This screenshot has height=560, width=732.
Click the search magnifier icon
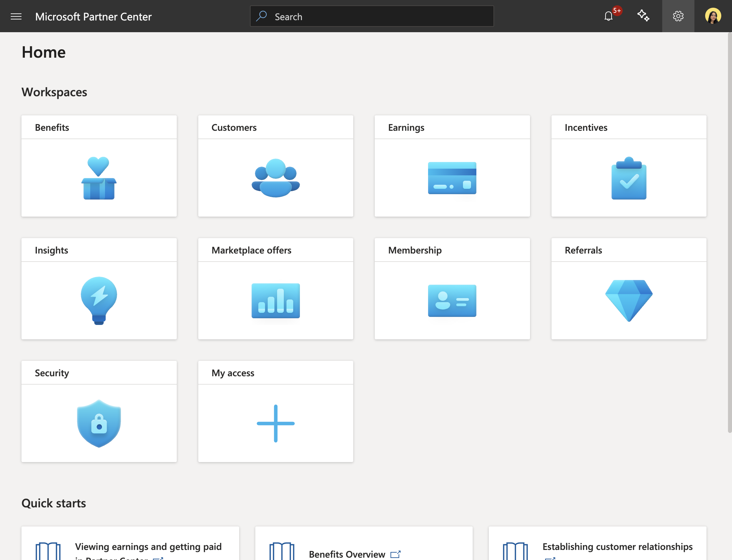point(261,16)
